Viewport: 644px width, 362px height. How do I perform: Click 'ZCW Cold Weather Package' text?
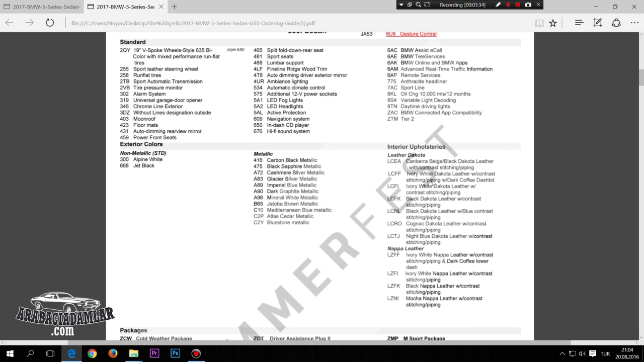[x=156, y=338]
